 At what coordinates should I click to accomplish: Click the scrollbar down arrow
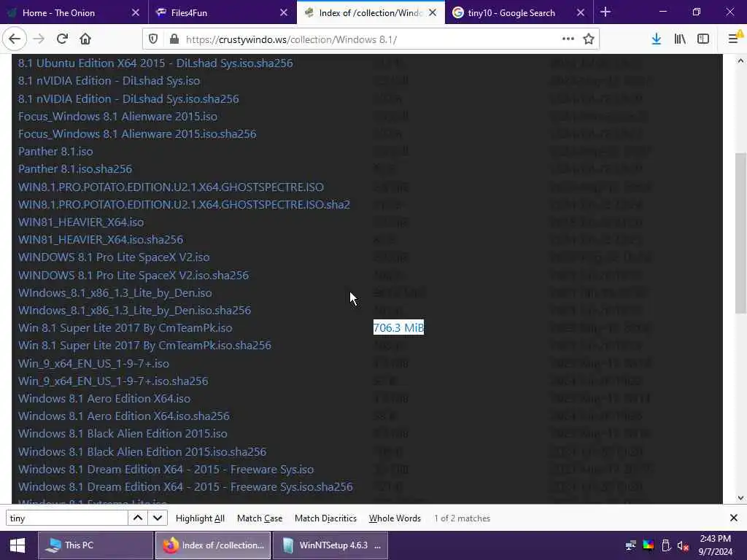740,498
